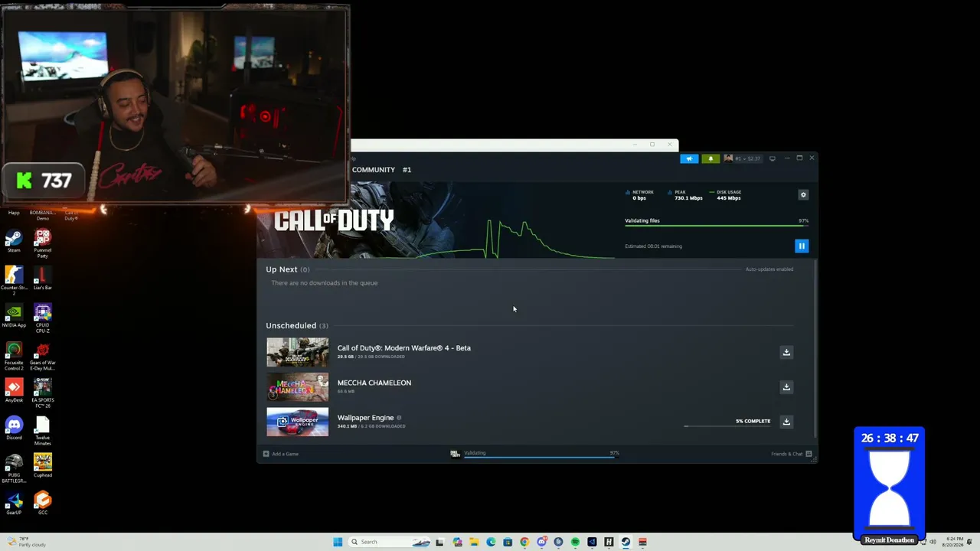Start the MECCHA CHAMELEON download

786,386
